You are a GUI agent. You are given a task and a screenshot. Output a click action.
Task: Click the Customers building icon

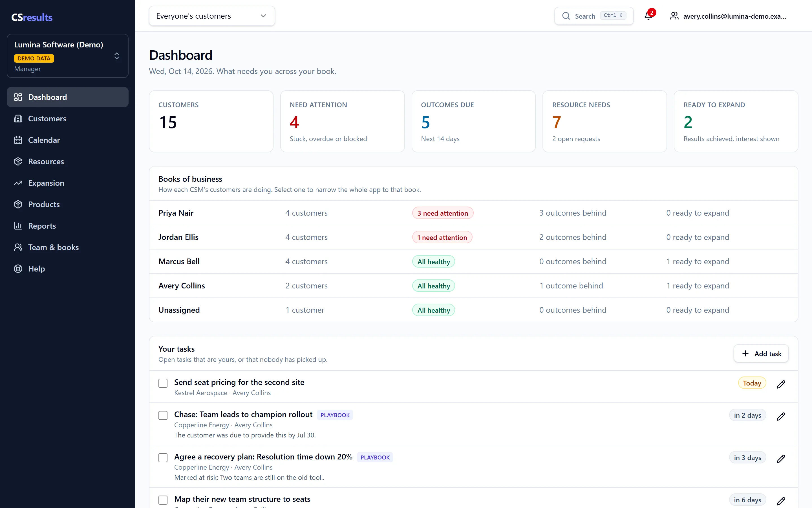pos(18,119)
